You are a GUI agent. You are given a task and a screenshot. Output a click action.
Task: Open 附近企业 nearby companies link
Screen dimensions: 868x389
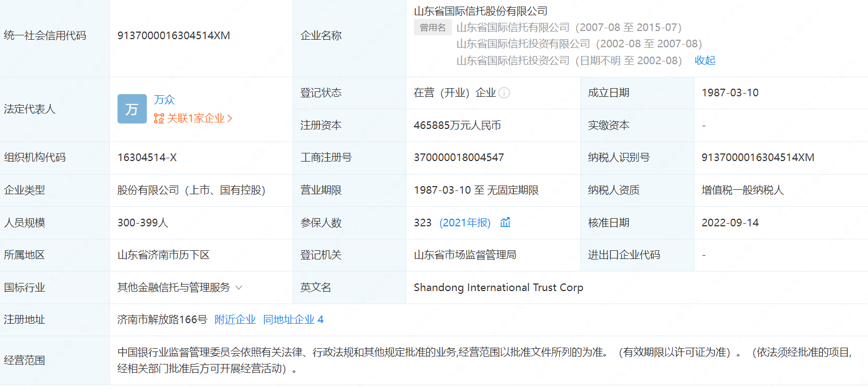235,319
